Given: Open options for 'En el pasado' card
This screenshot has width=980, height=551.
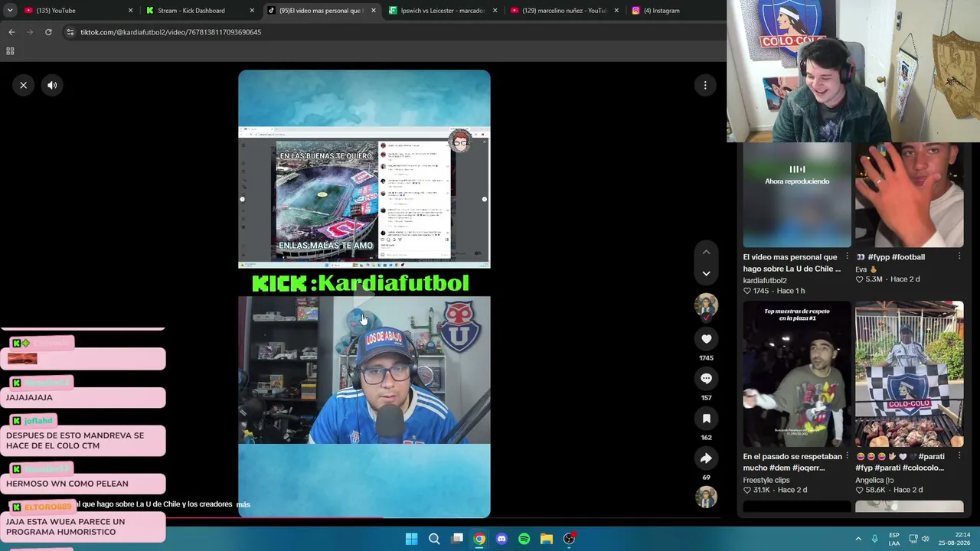Looking at the screenshot, I should click(x=847, y=456).
